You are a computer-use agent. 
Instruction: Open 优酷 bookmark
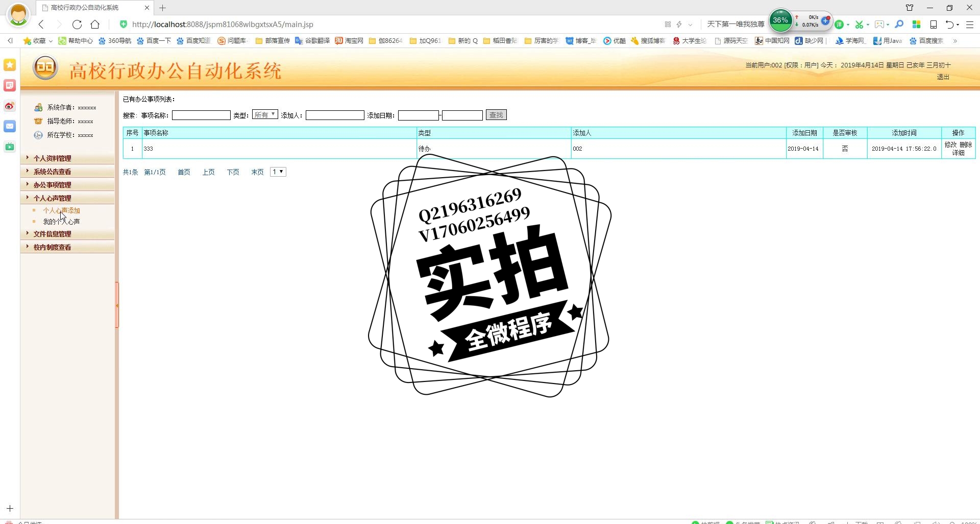coord(615,40)
